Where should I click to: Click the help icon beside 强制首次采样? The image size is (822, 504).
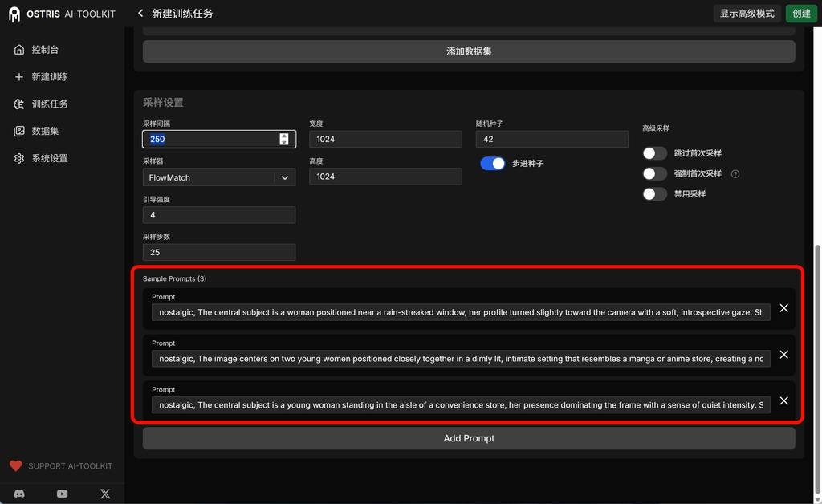click(735, 173)
